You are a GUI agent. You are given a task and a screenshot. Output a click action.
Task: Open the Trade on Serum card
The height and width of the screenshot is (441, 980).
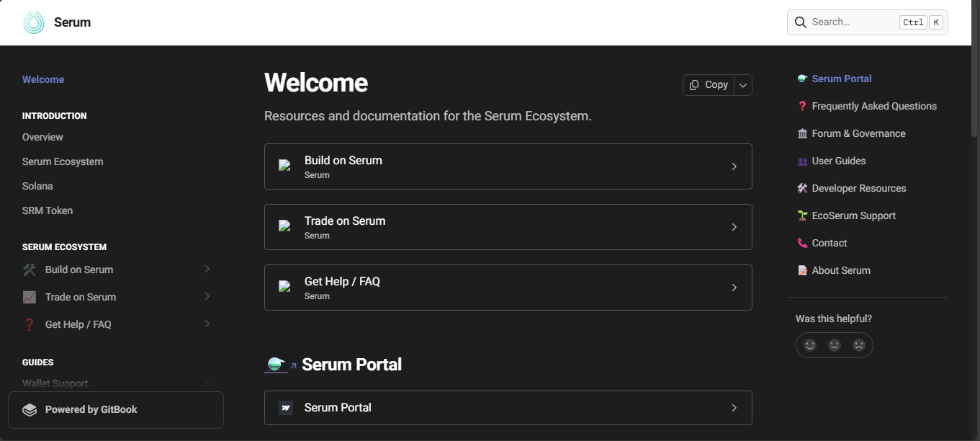click(x=508, y=227)
